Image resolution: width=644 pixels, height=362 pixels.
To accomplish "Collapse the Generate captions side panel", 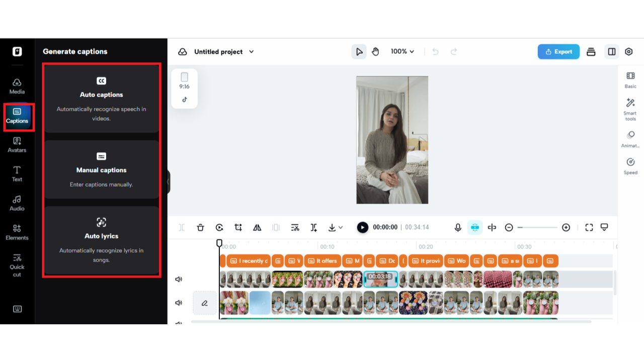I will tap(169, 182).
